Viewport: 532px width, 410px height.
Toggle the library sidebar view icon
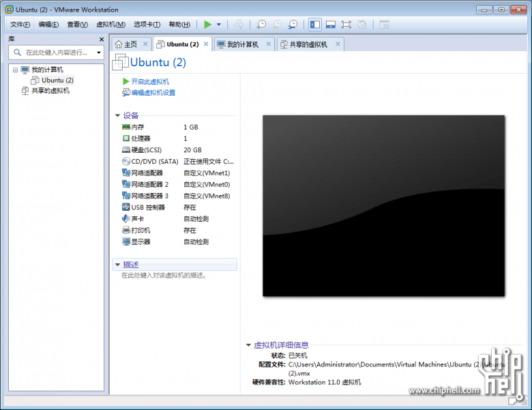(315, 25)
